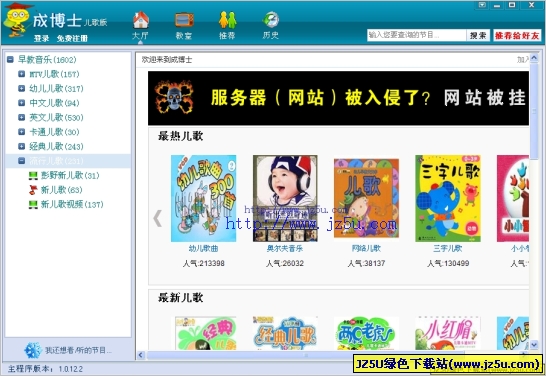Click the icon beside 彭野新儿歌(31)
The image size is (546, 376).
tap(33, 175)
